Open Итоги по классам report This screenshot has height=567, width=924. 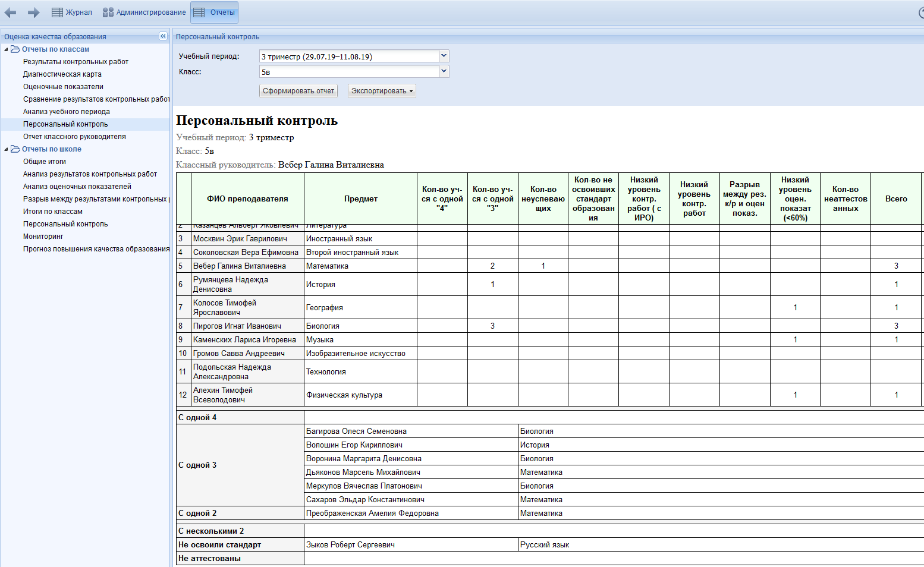tap(53, 212)
